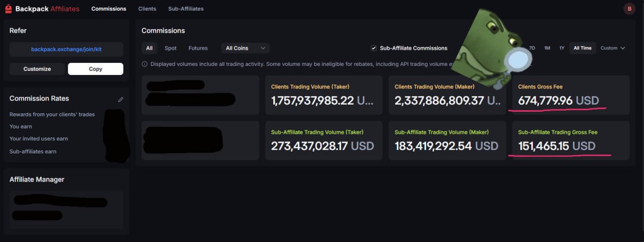Click the info icon beside displayed volumes note
Image resolution: width=644 pixels, height=242 pixels.
coord(145,64)
